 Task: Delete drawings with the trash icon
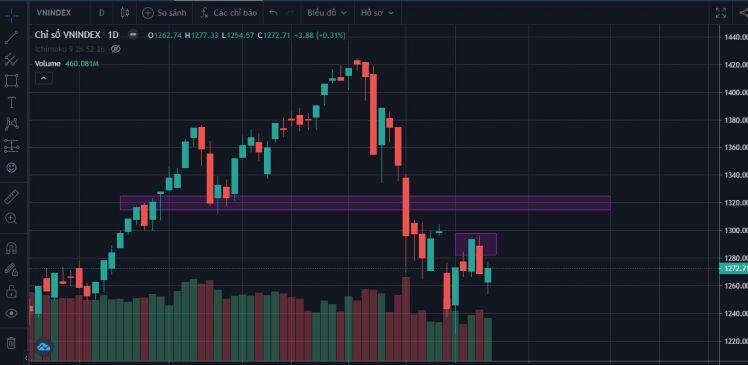click(11, 343)
